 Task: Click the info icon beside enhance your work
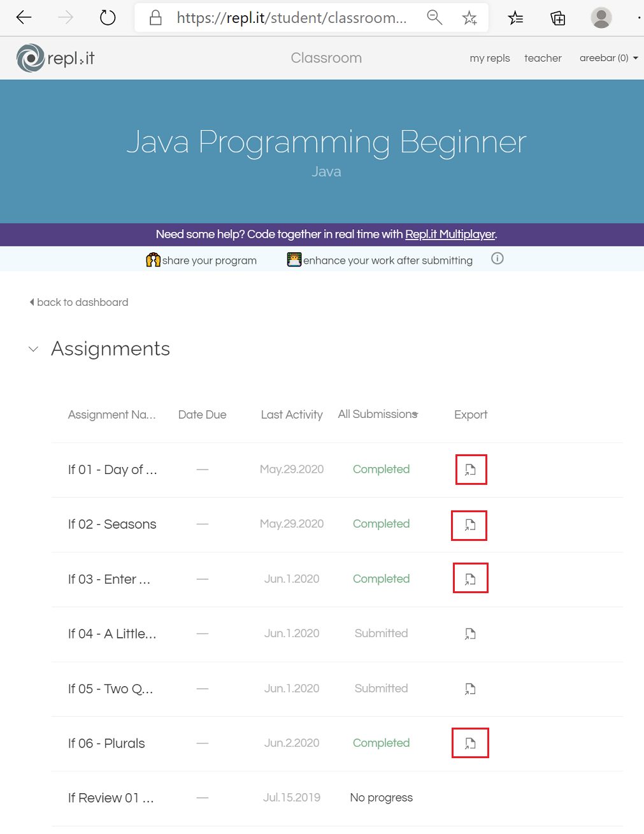497,259
